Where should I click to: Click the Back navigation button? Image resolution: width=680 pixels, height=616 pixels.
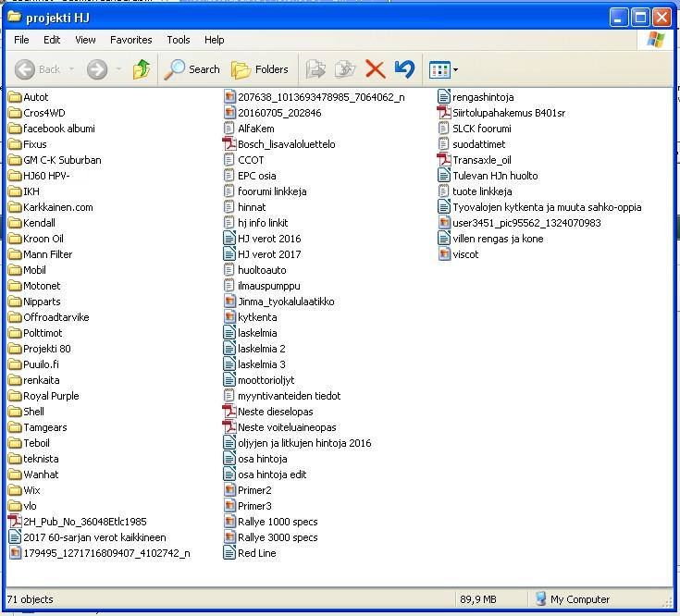coord(37,69)
